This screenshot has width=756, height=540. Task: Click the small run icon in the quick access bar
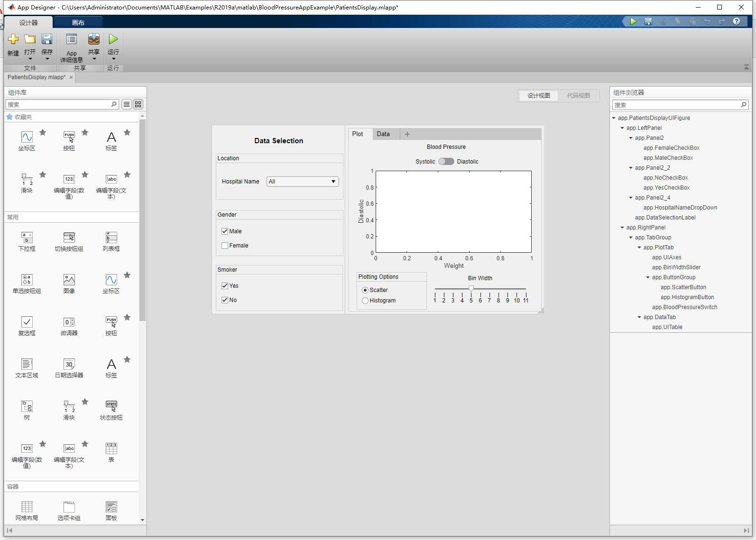coord(633,21)
